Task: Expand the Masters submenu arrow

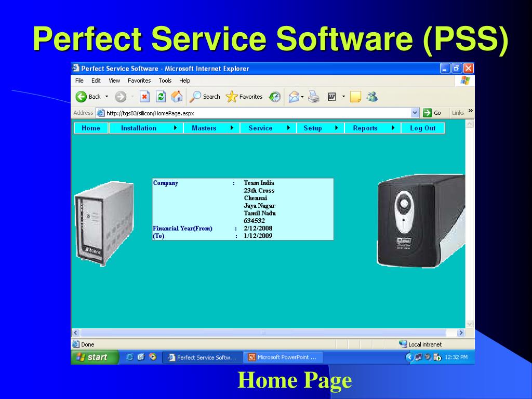Action: pos(232,128)
